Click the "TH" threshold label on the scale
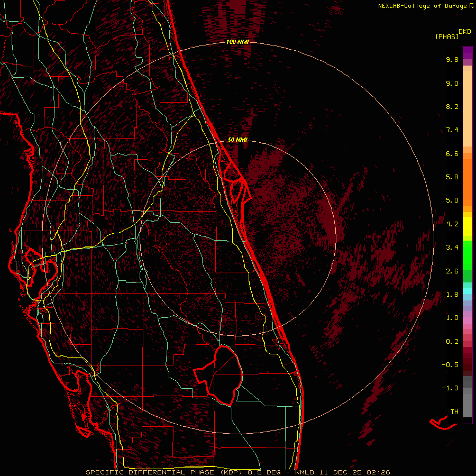The image size is (476, 476). pos(454,412)
